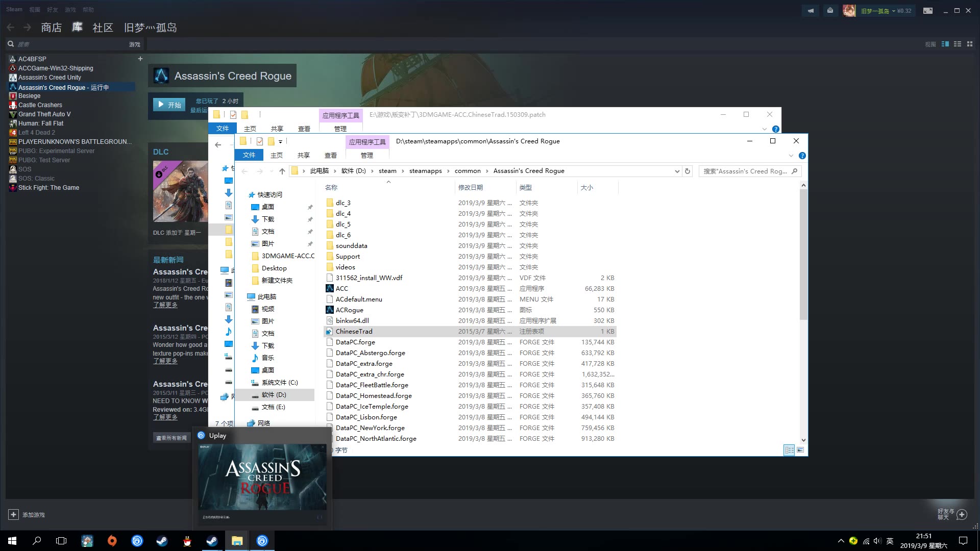Expand the Explorer ribbon chevron
The image size is (980, 551).
791,156
